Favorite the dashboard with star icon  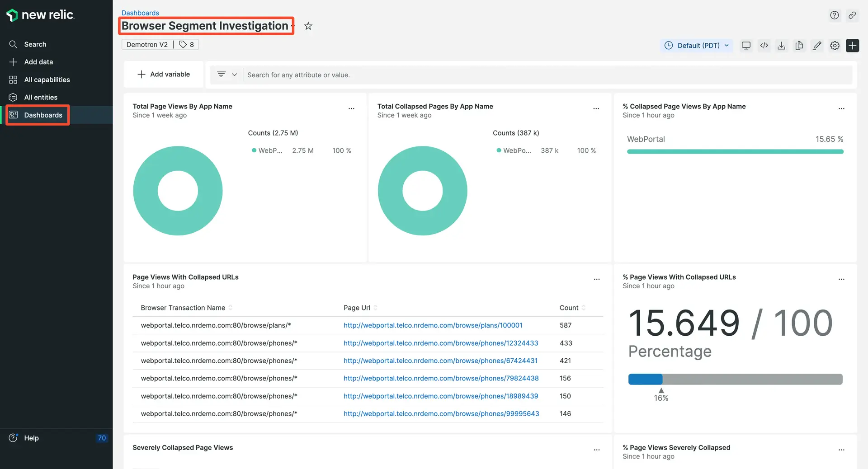(308, 26)
